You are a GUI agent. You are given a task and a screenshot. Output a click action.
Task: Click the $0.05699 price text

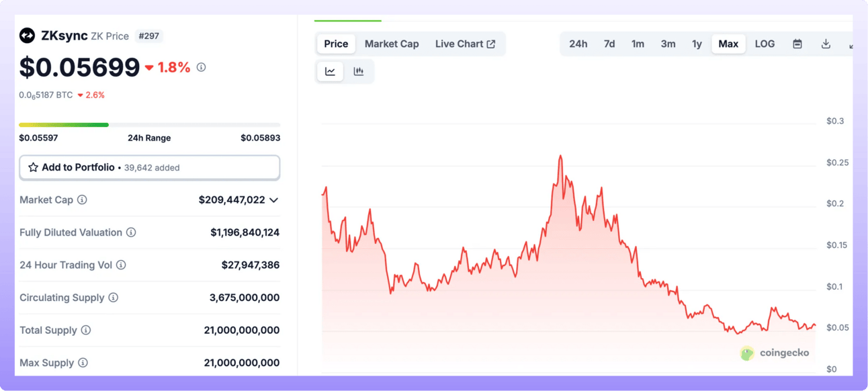pyautogui.click(x=79, y=67)
